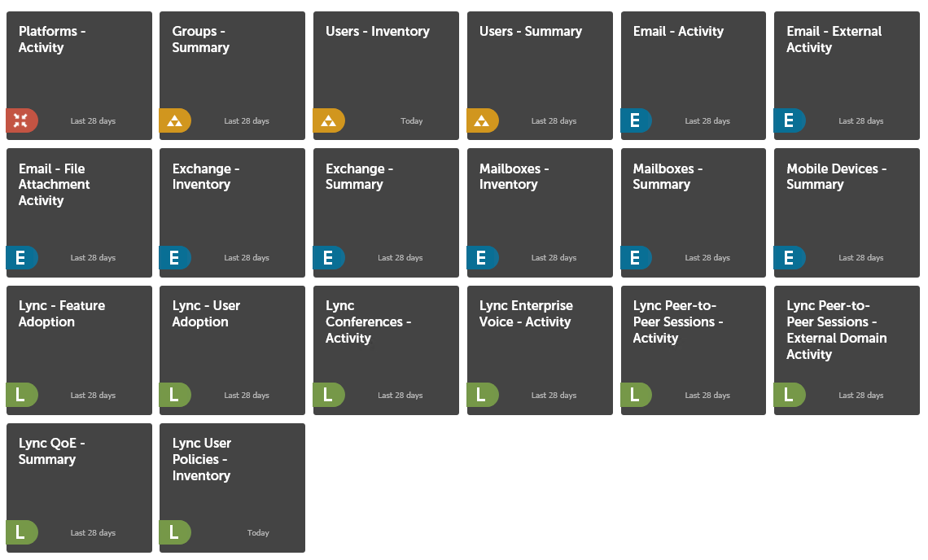
Task: Click the red icon on Platforms - Activity tile
Action: 22,120
